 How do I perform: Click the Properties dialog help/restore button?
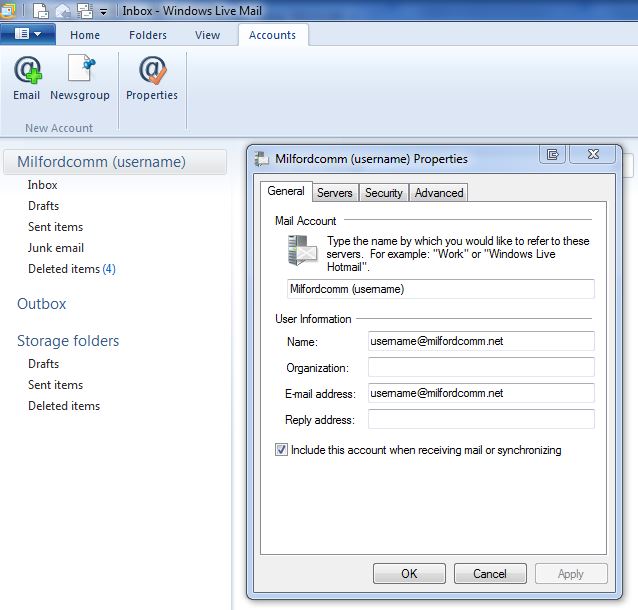[552, 155]
